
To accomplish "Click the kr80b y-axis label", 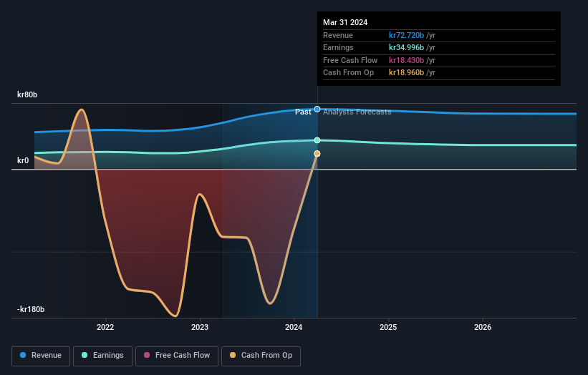I will (27, 94).
